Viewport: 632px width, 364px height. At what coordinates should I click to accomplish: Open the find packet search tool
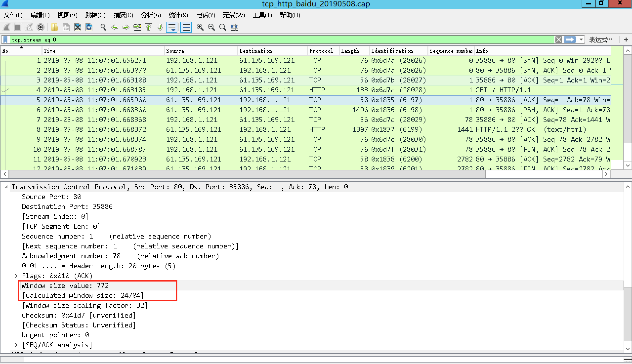pos(103,27)
